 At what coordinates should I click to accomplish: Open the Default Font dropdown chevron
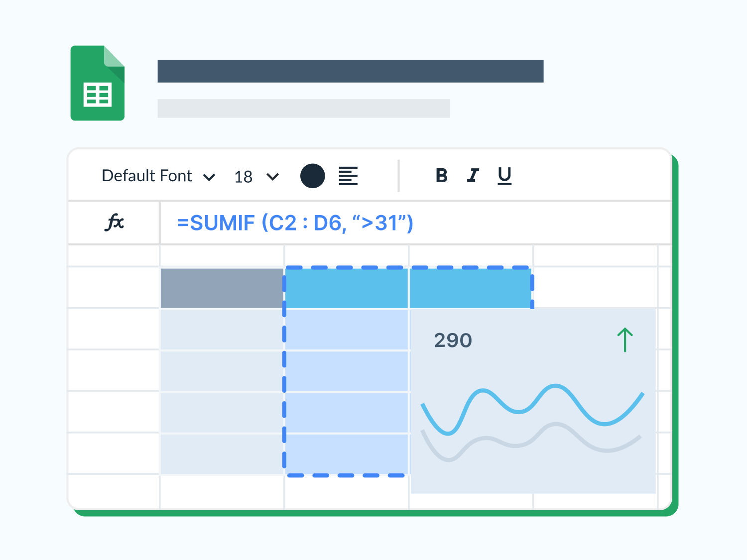click(x=209, y=177)
